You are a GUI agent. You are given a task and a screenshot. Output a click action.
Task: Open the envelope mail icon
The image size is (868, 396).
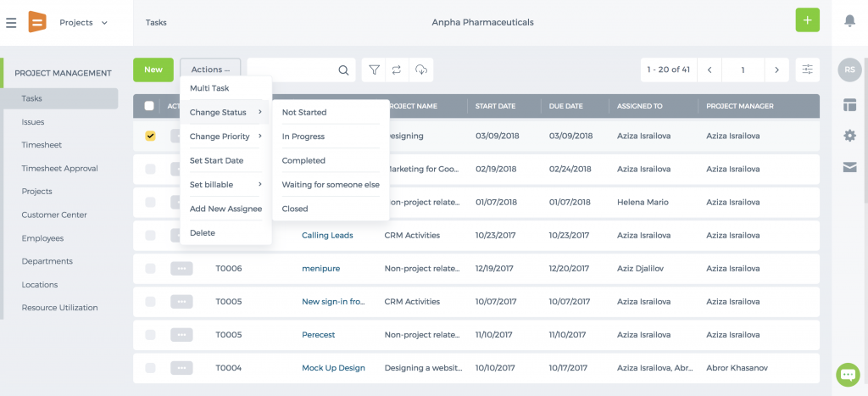(x=849, y=167)
